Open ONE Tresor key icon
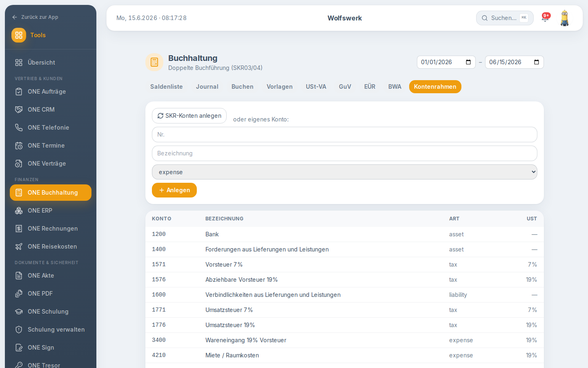588x368 pixels. [x=19, y=365]
